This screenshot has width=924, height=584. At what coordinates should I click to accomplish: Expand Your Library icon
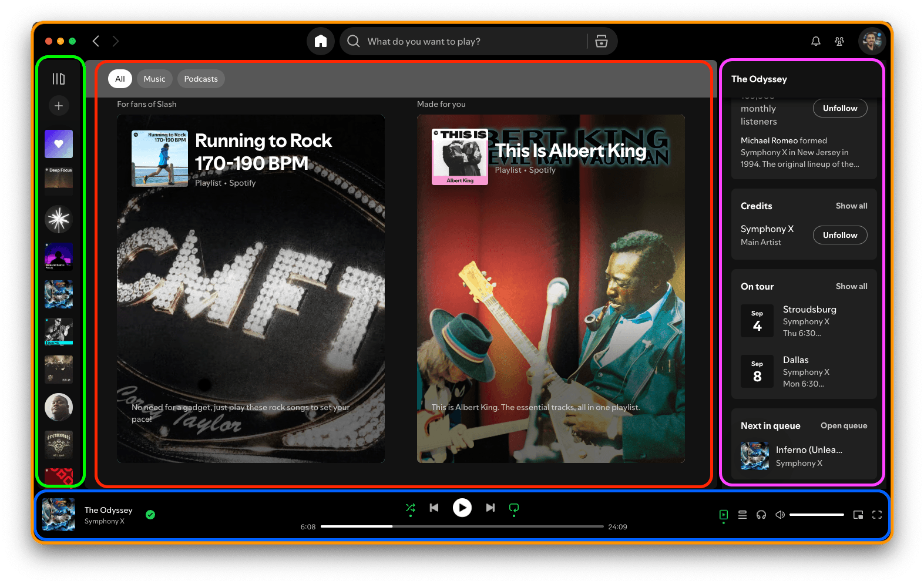tap(59, 79)
